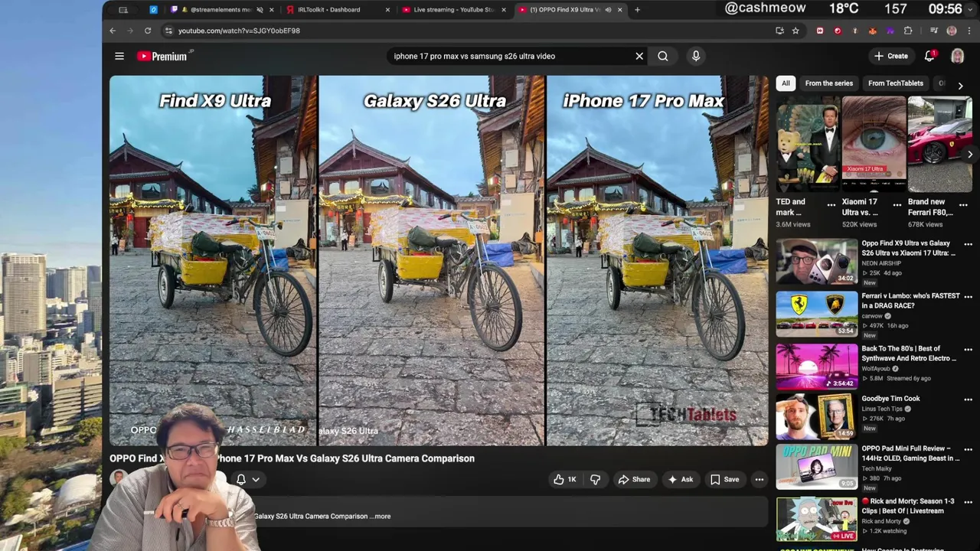Mute the OPPO Find X9 tab audio icon
Viewport: 980px width, 551px height.
point(608,10)
